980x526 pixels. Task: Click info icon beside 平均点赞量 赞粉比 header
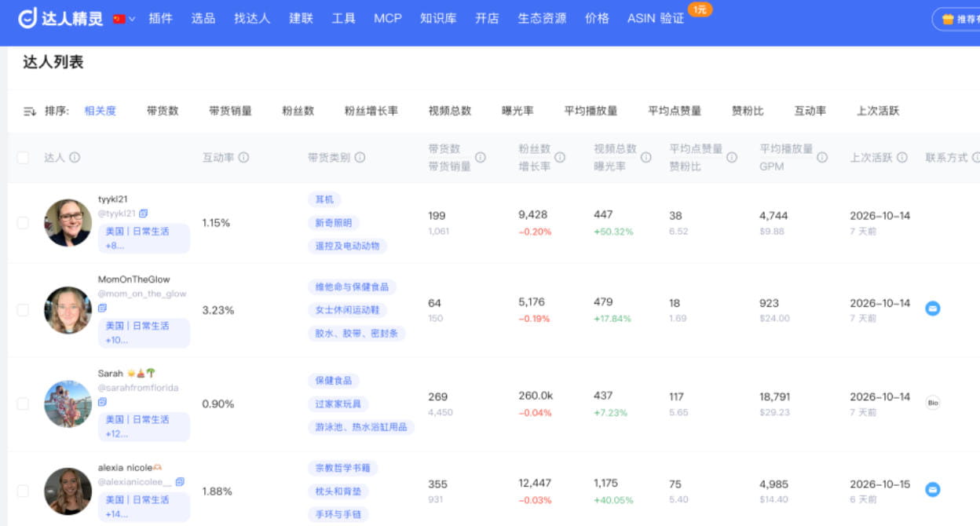coord(732,157)
